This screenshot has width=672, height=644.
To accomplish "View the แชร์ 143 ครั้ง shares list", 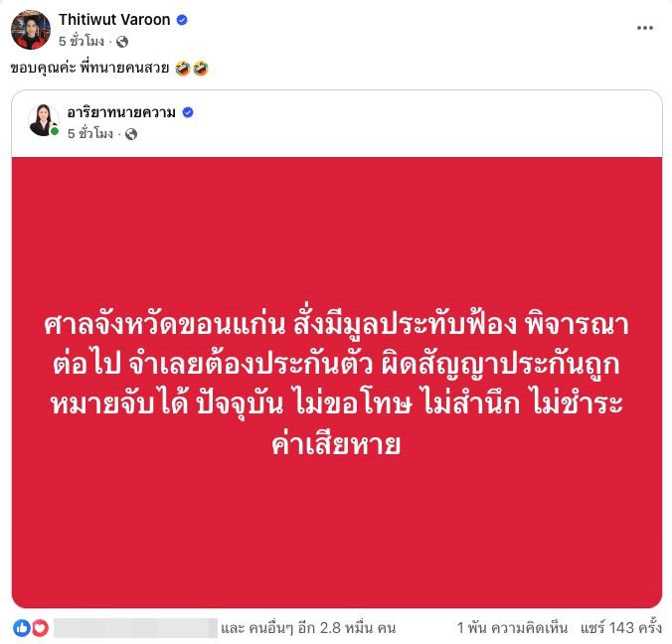I will [621, 628].
